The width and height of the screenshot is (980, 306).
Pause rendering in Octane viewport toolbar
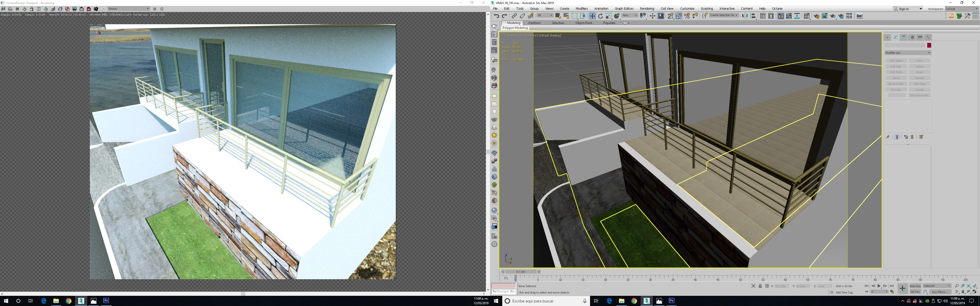(39, 9)
